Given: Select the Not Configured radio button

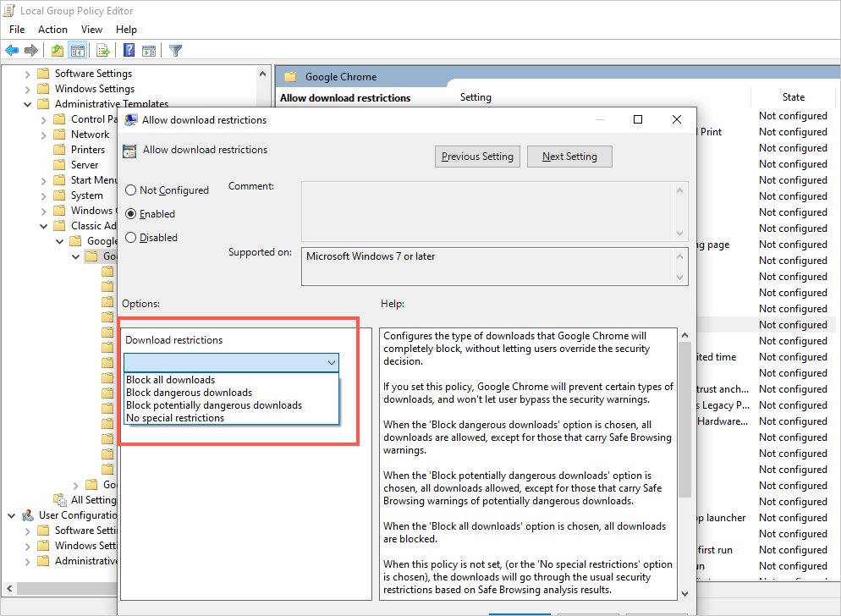Looking at the screenshot, I should point(131,190).
